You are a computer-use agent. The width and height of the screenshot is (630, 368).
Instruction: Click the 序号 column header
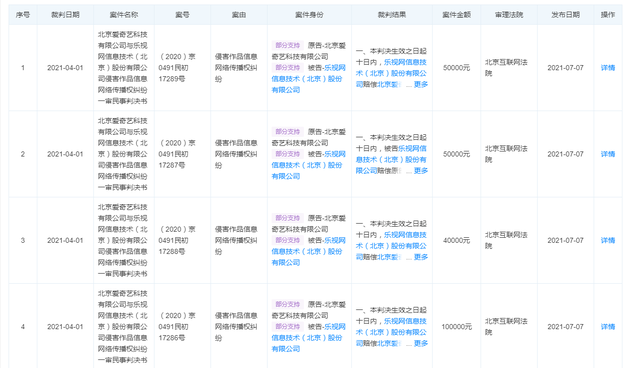23,15
